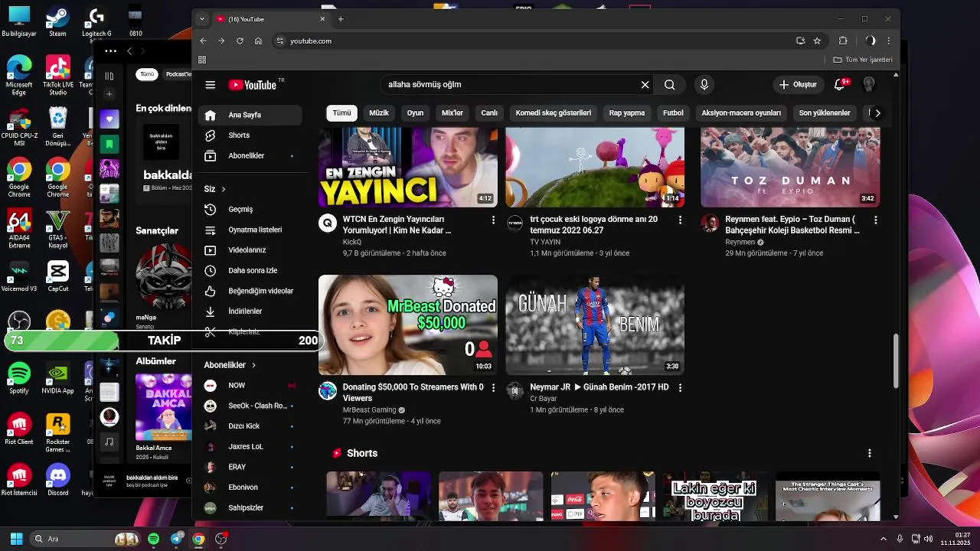Open the YouTube hamburger guide menu

click(211, 85)
